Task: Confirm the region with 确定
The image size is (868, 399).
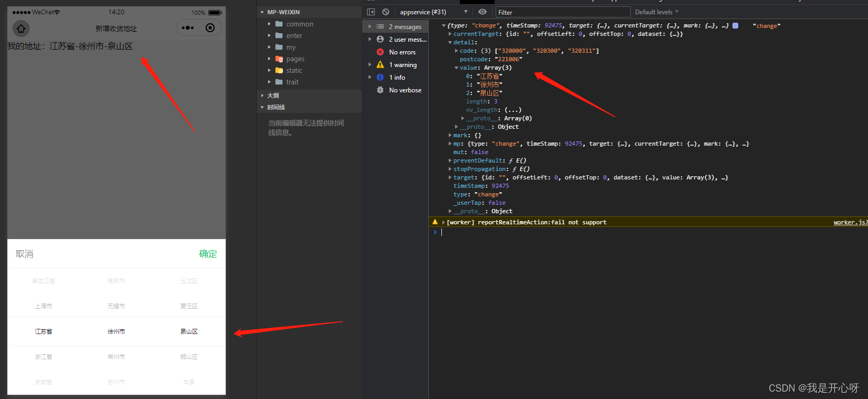Action: (208, 254)
